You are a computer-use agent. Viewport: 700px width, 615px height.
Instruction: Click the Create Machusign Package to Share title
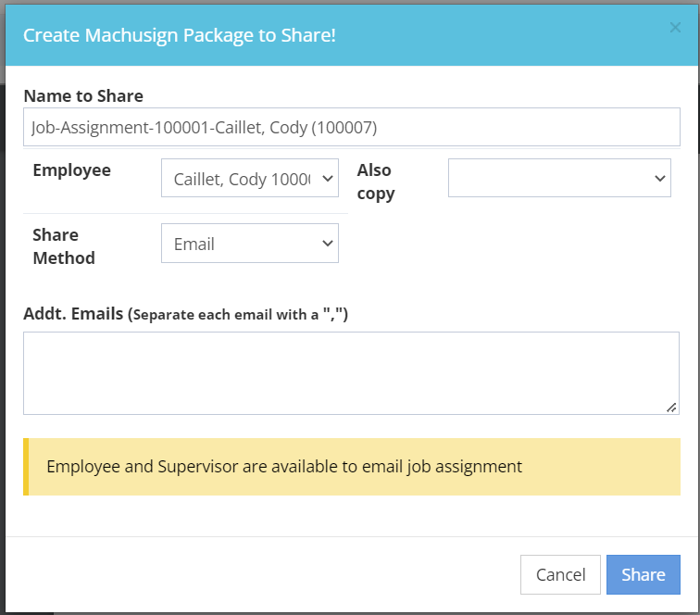point(180,35)
